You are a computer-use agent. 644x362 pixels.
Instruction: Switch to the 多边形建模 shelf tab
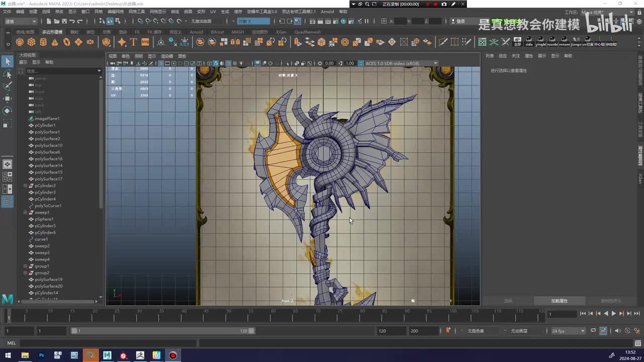[x=52, y=32]
